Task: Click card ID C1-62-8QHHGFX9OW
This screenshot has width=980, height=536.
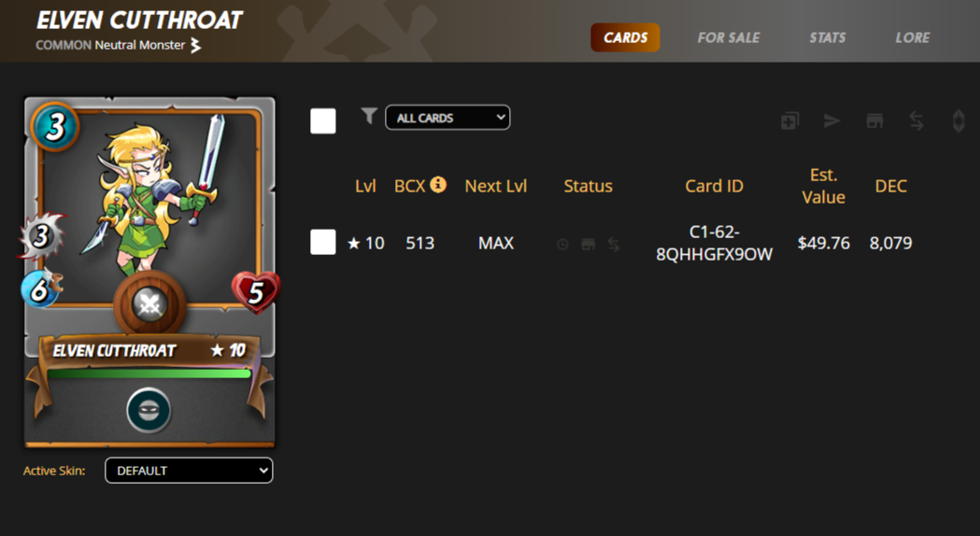Action: (x=714, y=243)
